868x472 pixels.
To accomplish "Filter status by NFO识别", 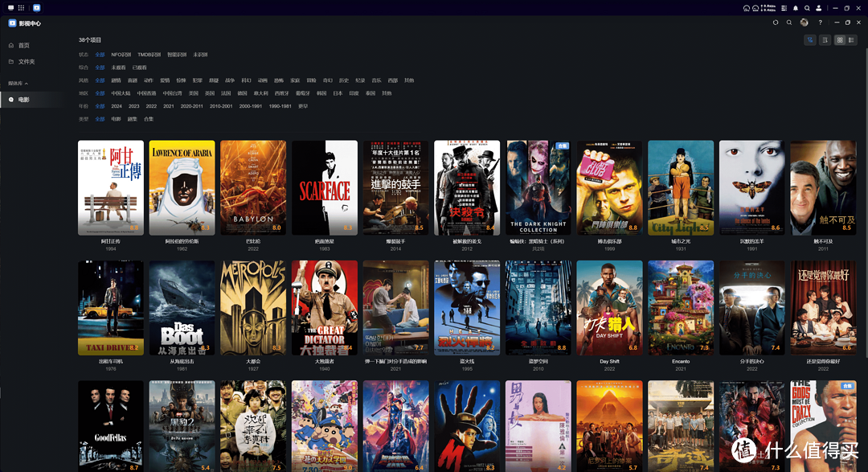I will (121, 55).
